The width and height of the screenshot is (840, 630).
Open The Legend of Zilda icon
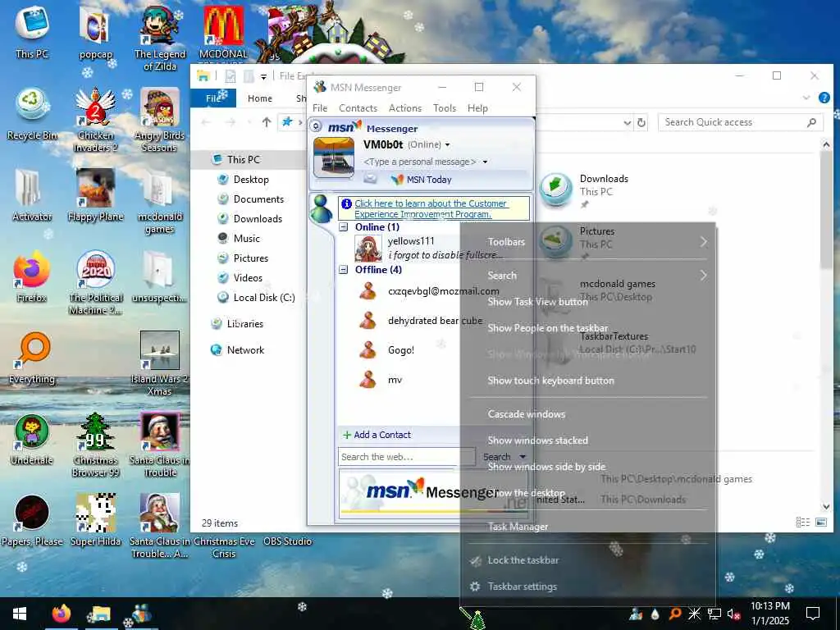[160, 39]
